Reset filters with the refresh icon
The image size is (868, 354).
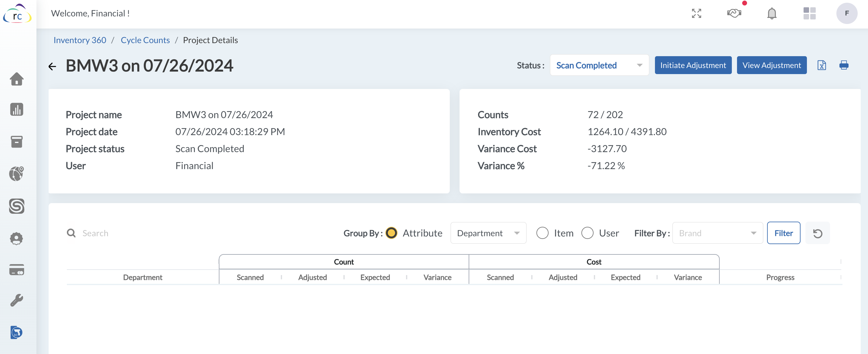[x=818, y=233]
